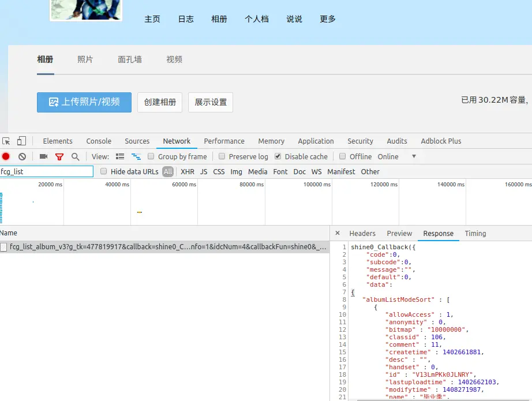Activate the inspect element picker icon

[x=6, y=141]
